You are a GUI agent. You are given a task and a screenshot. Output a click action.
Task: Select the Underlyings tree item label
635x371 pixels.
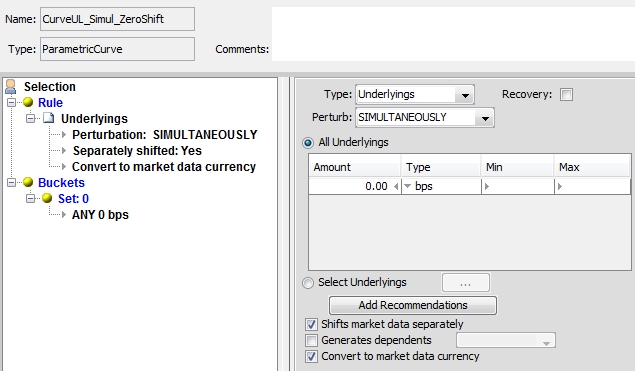coord(94,119)
